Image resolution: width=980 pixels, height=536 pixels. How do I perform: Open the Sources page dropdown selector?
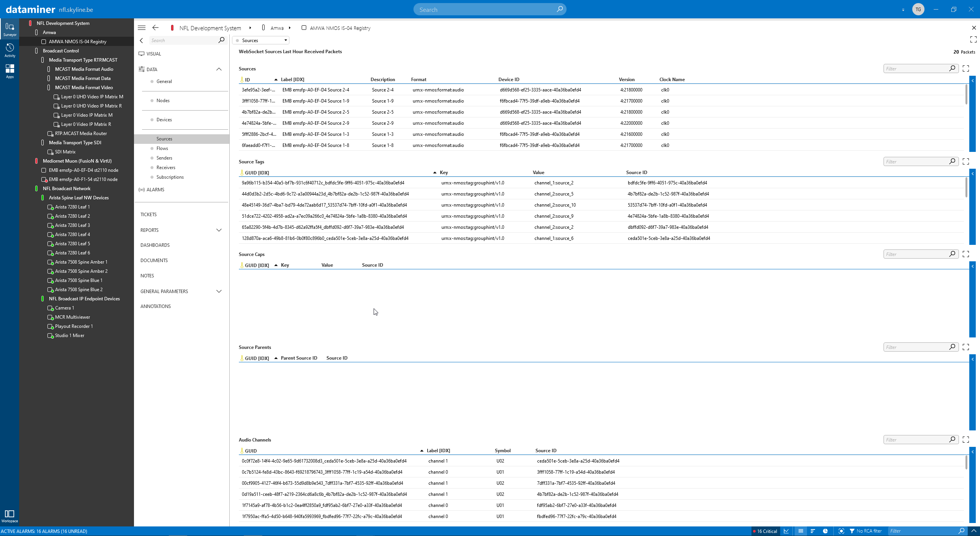[261, 40]
